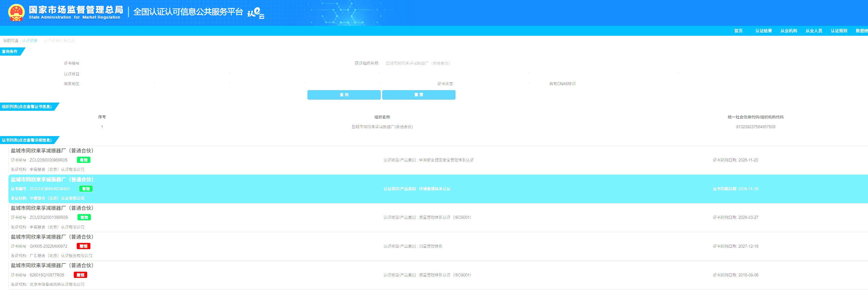Click the national emblem logo
This screenshot has width=868, height=303.
16,12
